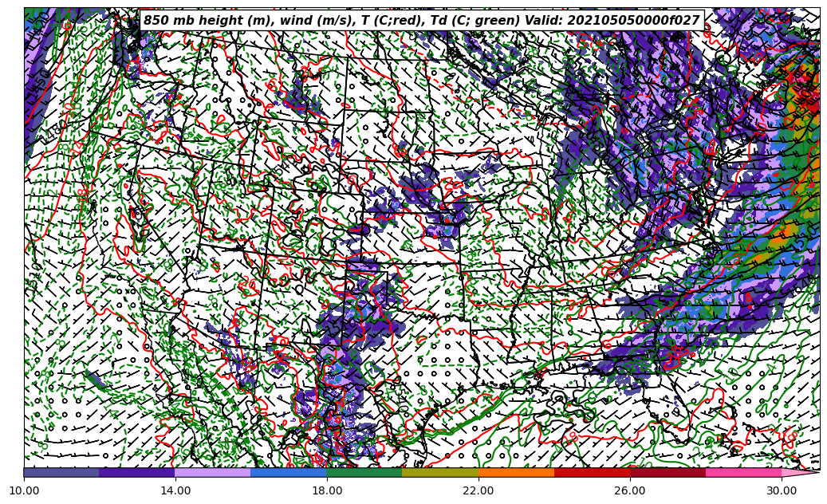
Task: Click the 30.00 colorbar tick label
Action: tap(782, 490)
